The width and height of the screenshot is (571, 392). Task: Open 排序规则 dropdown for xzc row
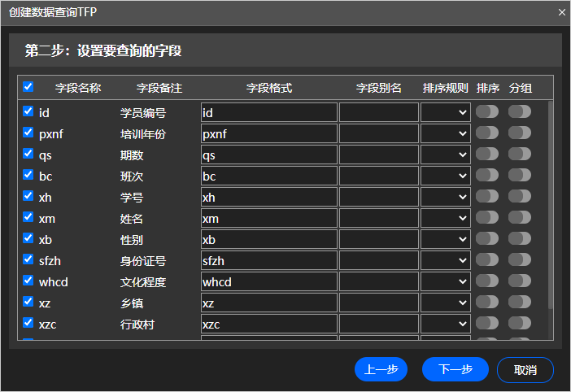tap(446, 324)
